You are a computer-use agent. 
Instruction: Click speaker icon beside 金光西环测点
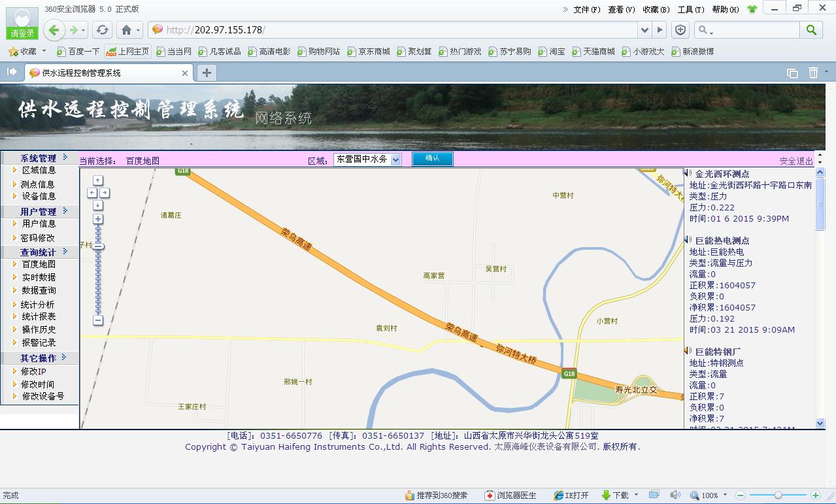point(688,173)
